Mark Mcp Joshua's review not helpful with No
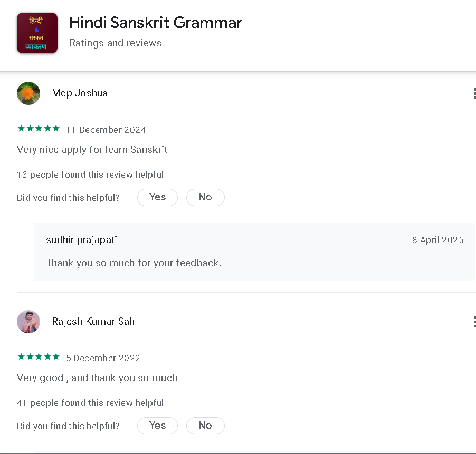The height and width of the screenshot is (454, 476). click(205, 197)
